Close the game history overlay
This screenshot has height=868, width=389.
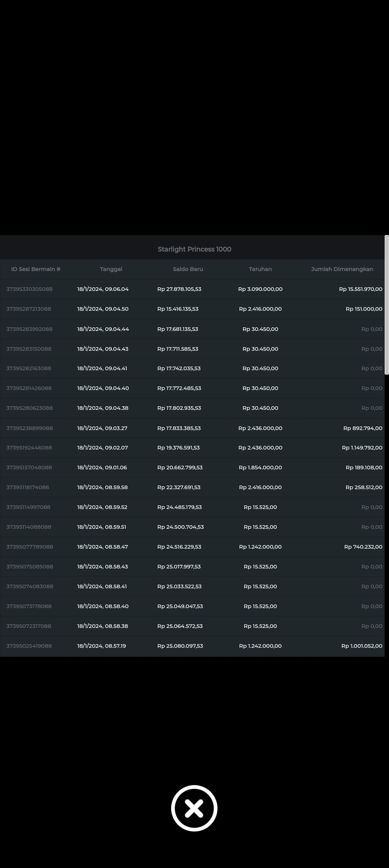(194, 808)
